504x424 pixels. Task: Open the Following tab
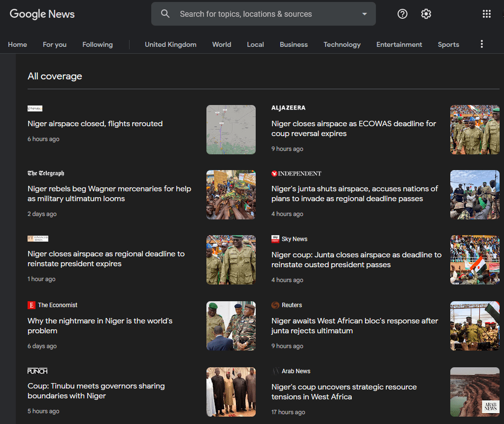pyautogui.click(x=98, y=44)
